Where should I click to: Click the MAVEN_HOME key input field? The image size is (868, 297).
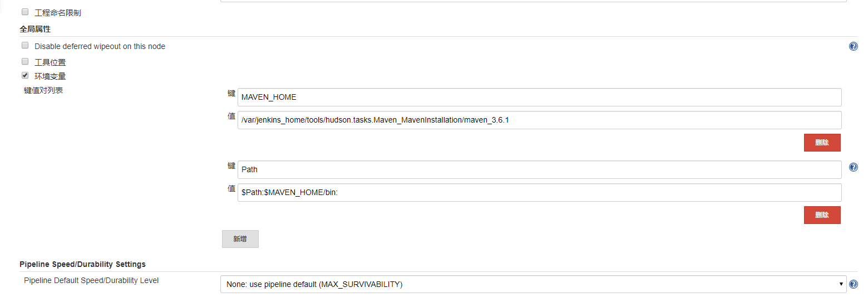tap(539, 97)
